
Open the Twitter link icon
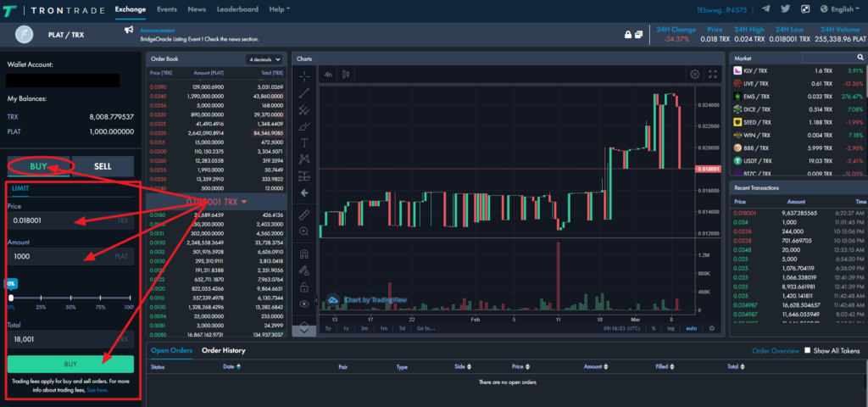tap(785, 8)
